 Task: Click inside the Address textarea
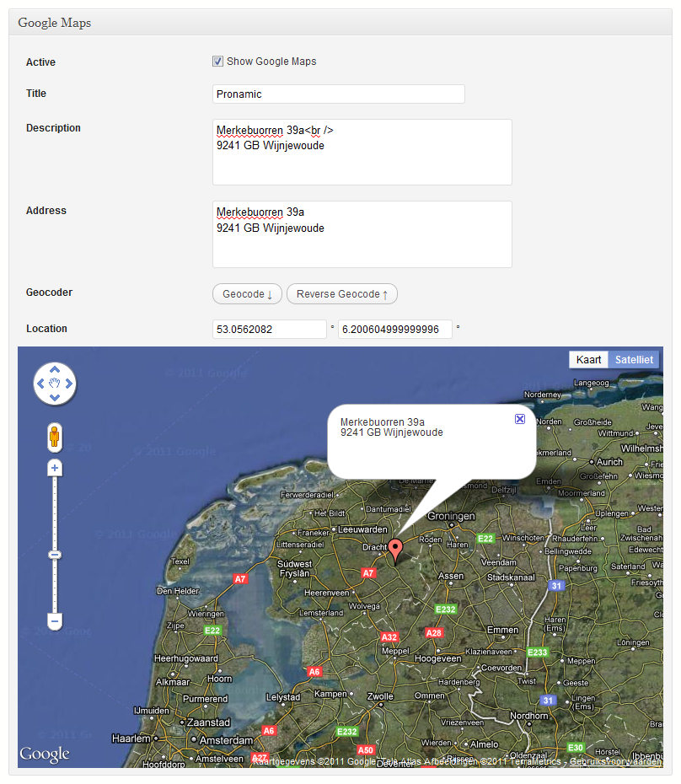(x=362, y=234)
